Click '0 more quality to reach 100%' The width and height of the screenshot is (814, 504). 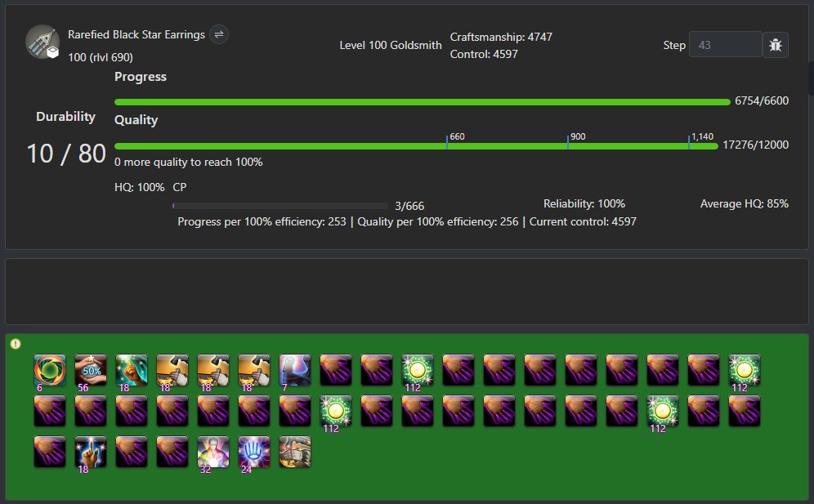click(189, 162)
